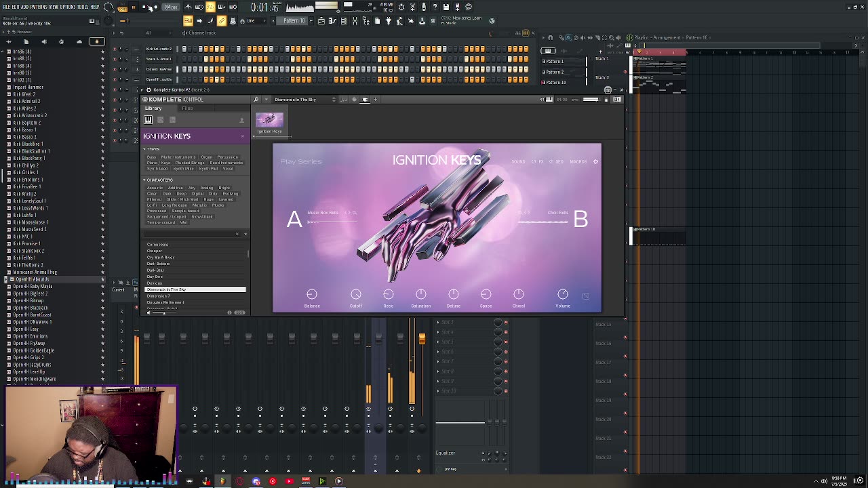Toggle draw mode pencil in toolbar
This screenshot has width=868, height=488.
pos(210,21)
